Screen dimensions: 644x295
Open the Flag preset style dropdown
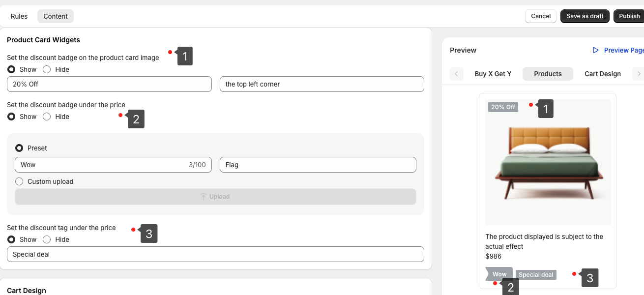318,165
